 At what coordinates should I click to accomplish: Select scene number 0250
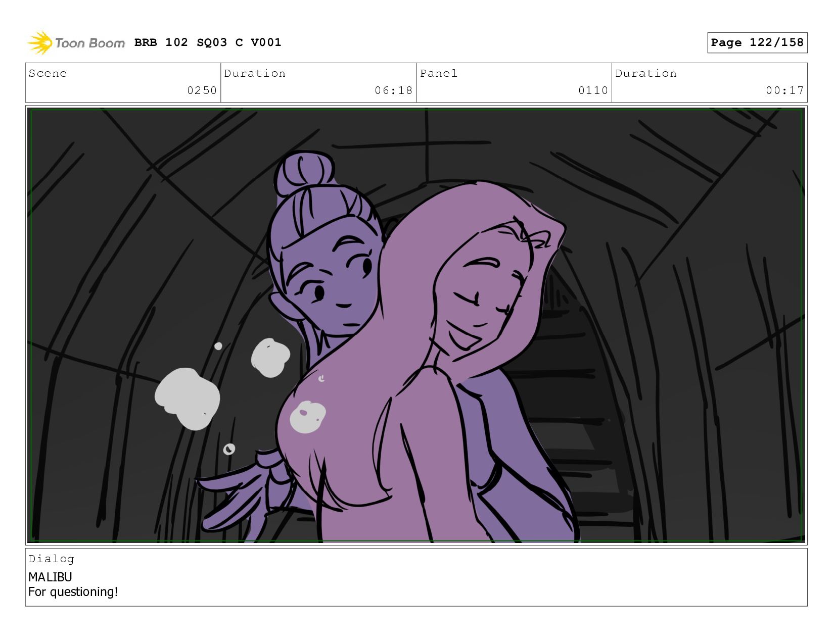coord(202,90)
